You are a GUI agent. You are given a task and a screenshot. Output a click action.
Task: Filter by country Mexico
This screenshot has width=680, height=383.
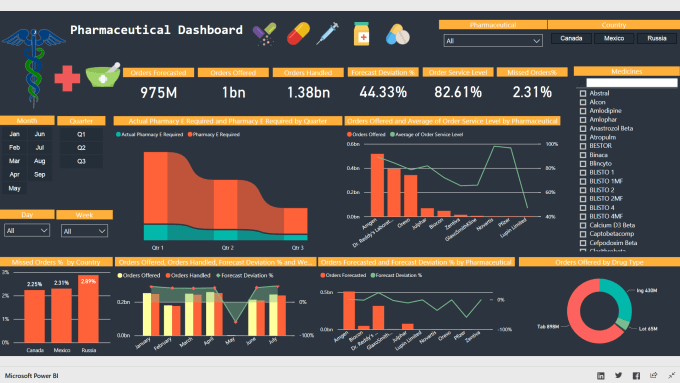click(614, 39)
